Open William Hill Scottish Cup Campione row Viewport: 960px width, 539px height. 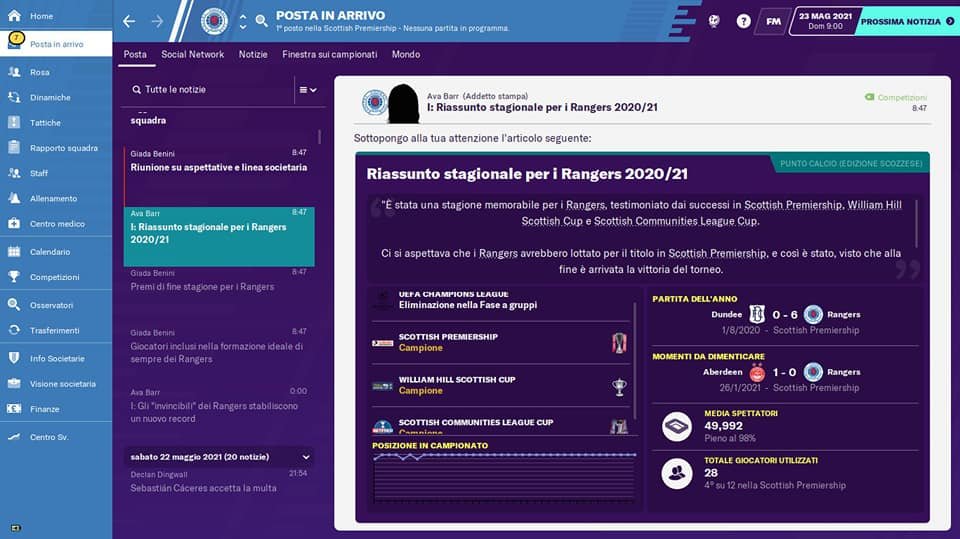(x=501, y=385)
